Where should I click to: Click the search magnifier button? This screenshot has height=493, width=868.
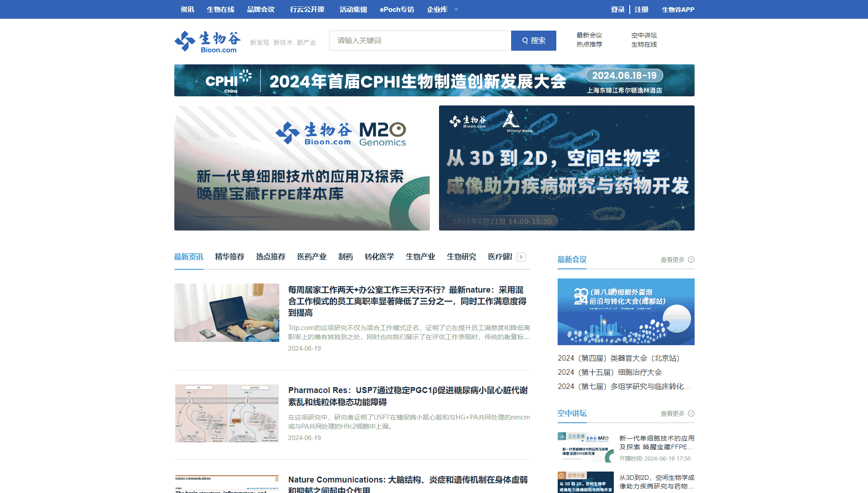click(533, 41)
